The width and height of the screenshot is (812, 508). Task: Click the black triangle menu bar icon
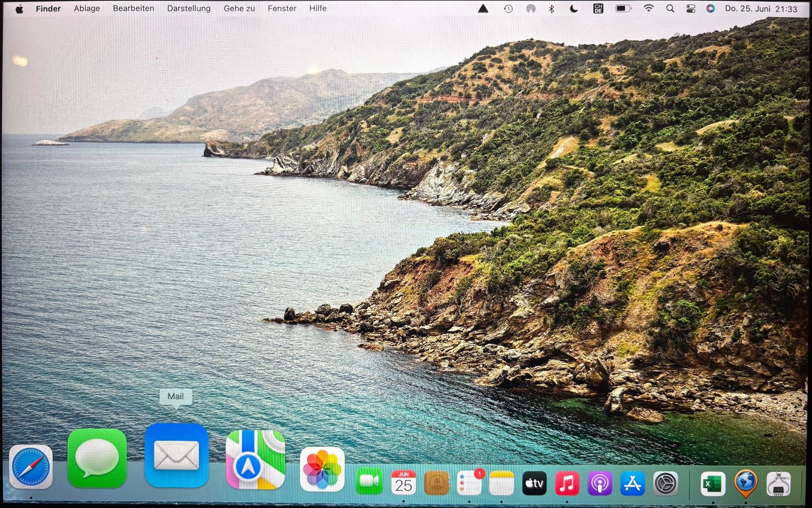pos(483,9)
